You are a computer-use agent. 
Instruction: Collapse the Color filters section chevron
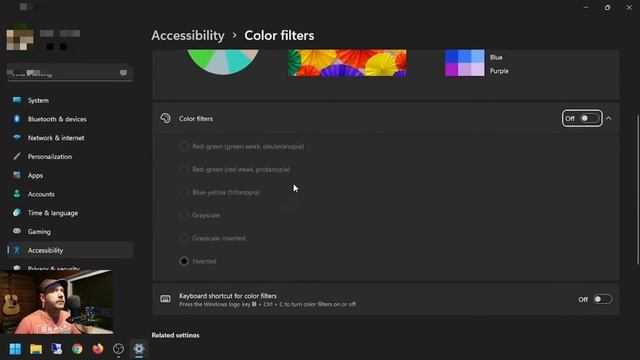609,118
